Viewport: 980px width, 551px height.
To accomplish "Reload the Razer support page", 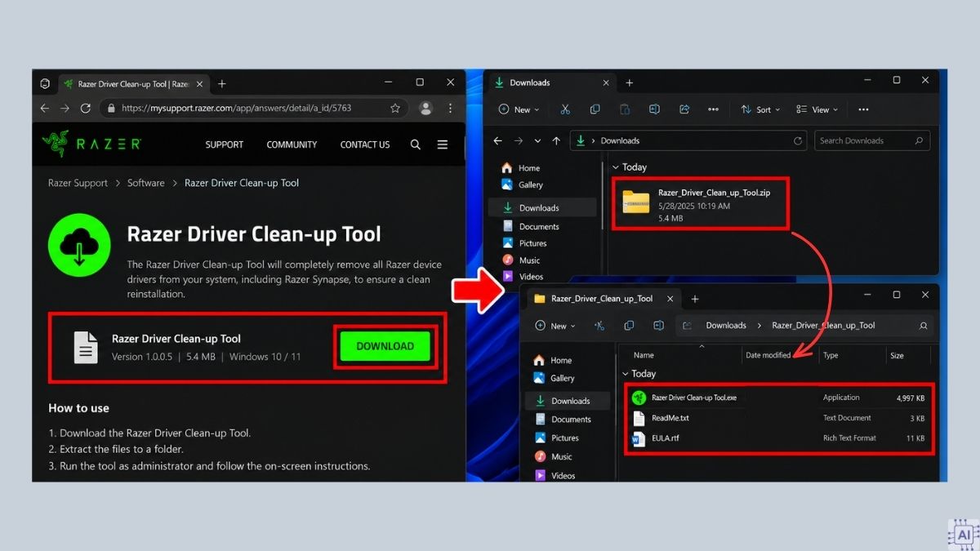I will pyautogui.click(x=86, y=108).
